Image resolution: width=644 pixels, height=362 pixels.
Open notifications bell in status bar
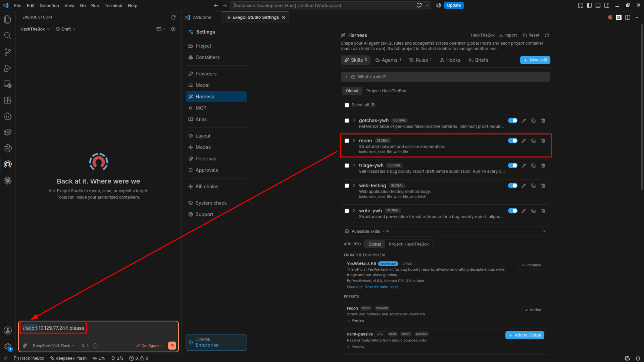(638, 358)
